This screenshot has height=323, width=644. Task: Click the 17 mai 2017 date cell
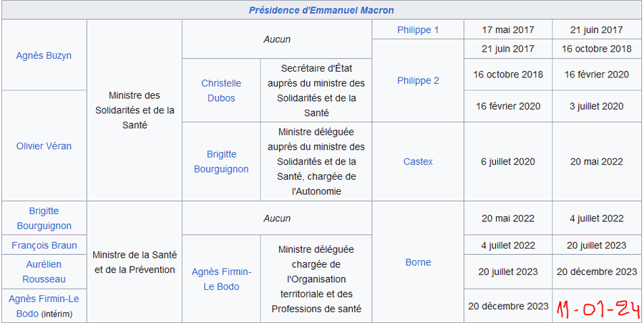[507, 30]
